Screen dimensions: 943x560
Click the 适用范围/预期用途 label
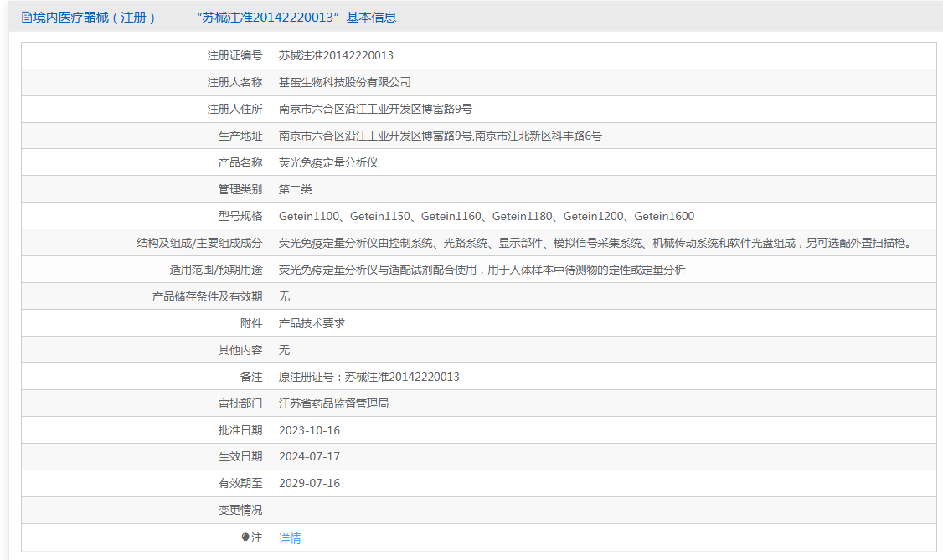(x=216, y=270)
